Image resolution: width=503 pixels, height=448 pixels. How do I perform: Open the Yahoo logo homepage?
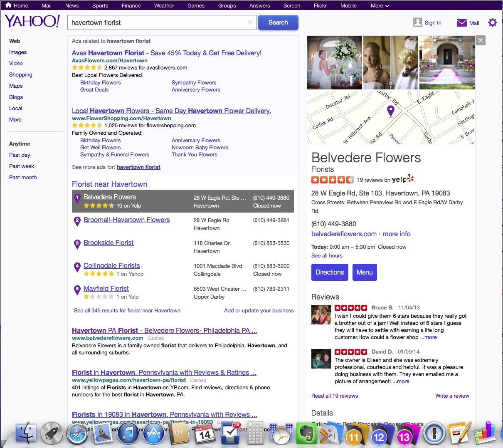32,21
